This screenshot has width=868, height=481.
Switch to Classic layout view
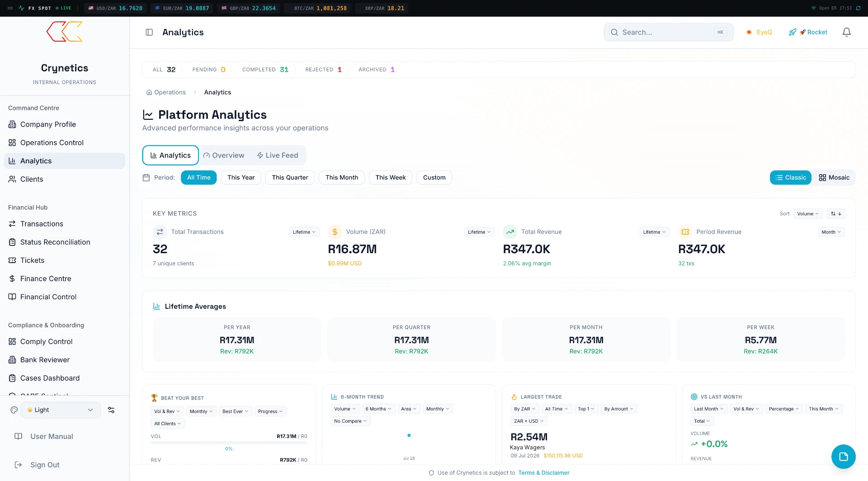click(791, 178)
